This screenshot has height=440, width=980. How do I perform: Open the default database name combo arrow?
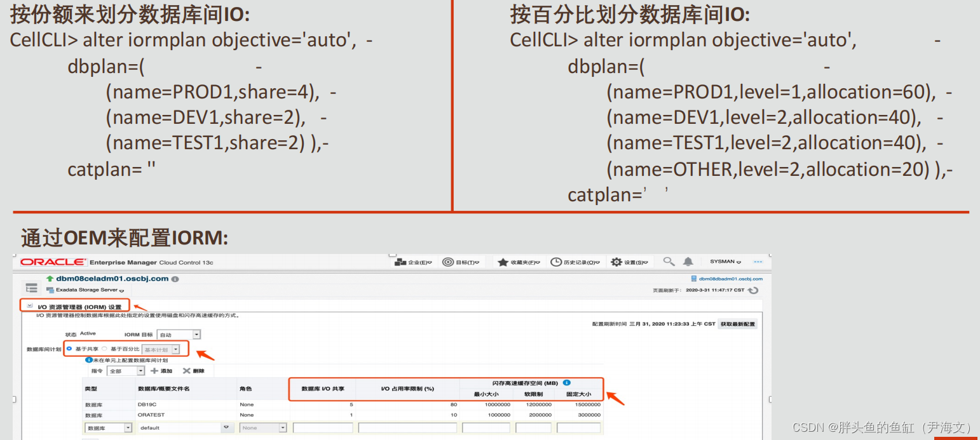pyautogui.click(x=226, y=428)
